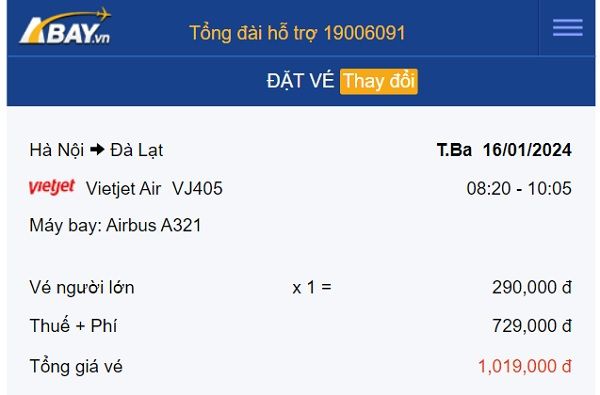600x395 pixels.
Task: Click the flight date 16/01/2024
Action: (527, 150)
